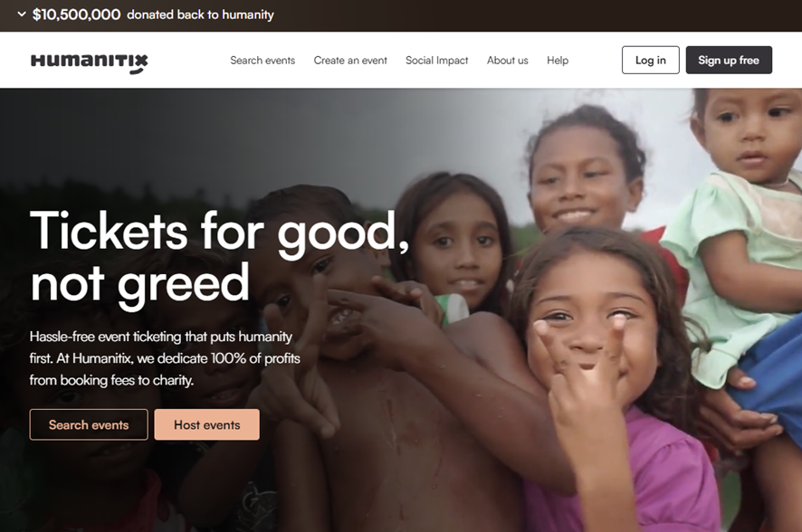Open the Create an event menu item

(350, 61)
